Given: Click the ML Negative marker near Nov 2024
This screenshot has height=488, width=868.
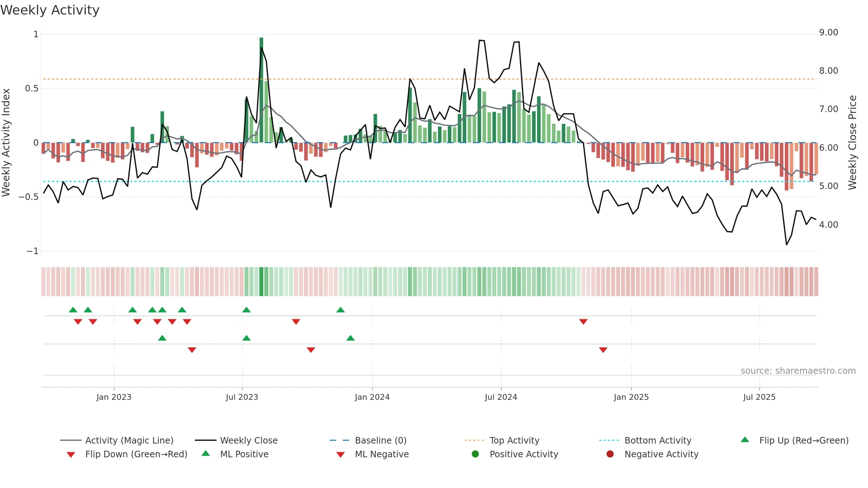Looking at the screenshot, I should click(x=603, y=350).
